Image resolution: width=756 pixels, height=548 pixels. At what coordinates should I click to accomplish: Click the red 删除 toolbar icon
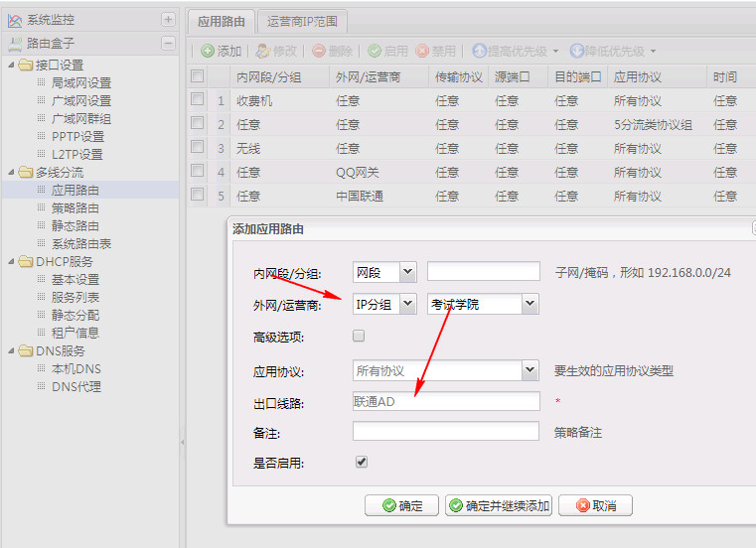(x=319, y=51)
